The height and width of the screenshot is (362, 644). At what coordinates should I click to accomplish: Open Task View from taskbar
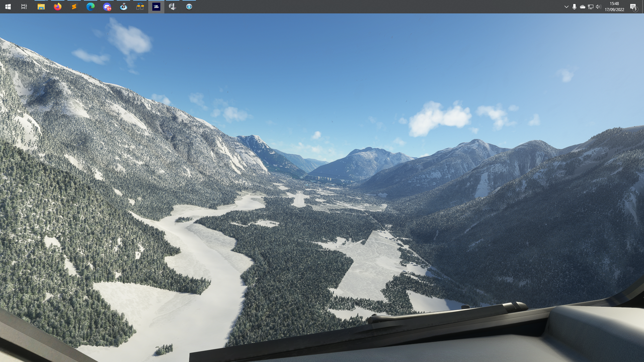point(24,7)
